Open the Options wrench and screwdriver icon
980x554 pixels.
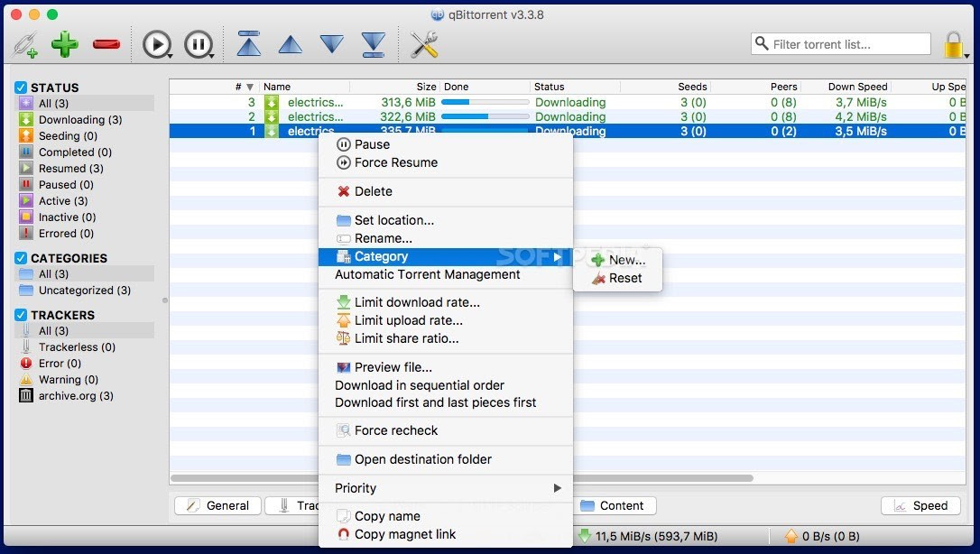[424, 44]
